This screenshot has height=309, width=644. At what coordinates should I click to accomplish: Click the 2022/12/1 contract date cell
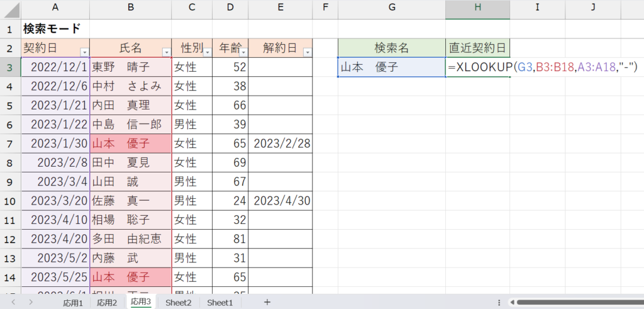(55, 67)
